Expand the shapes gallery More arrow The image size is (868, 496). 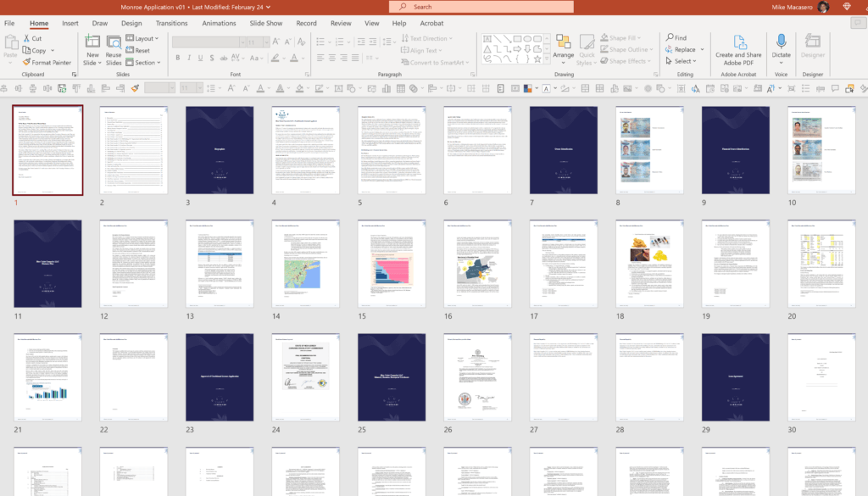[547, 59]
